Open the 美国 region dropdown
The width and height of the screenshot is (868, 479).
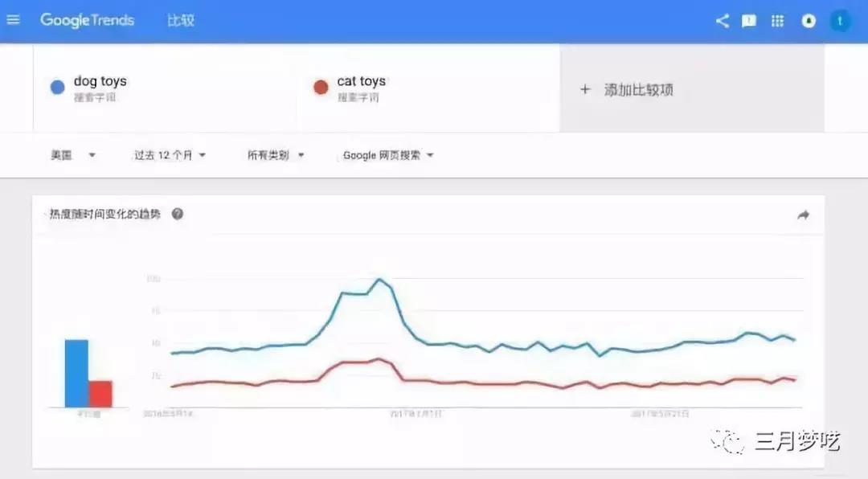pyautogui.click(x=73, y=155)
